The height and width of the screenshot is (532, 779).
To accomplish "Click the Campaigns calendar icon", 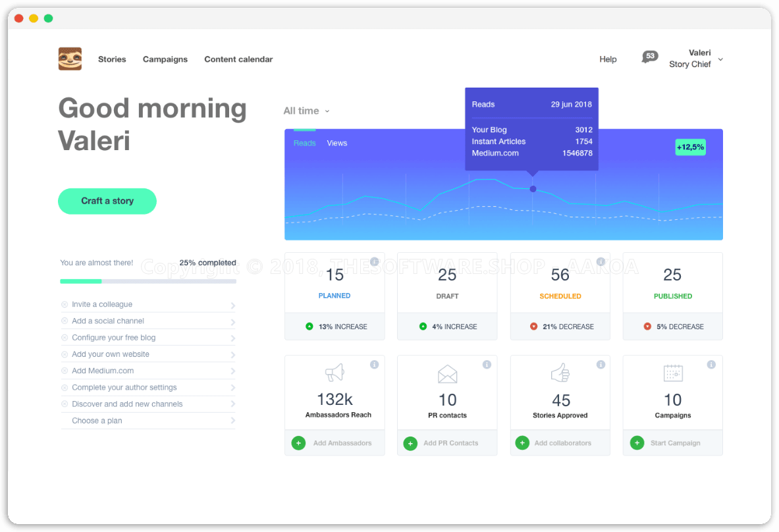I will tap(672, 373).
